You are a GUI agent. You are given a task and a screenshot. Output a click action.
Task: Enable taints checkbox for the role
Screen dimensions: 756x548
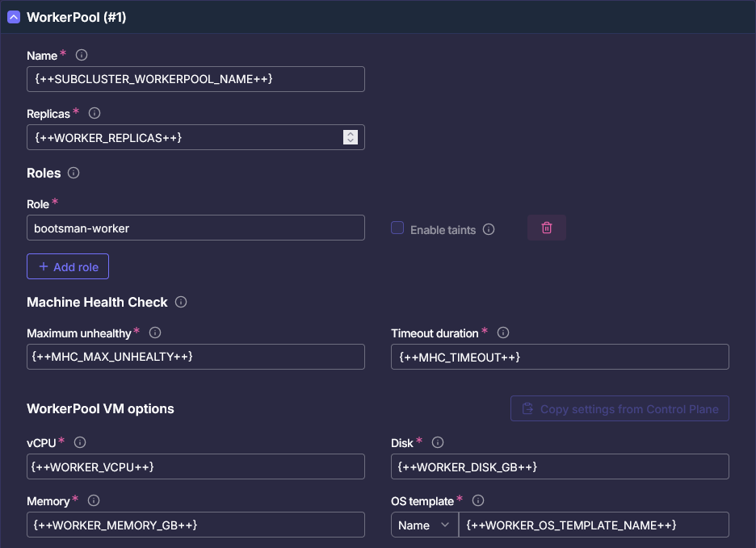pos(397,228)
